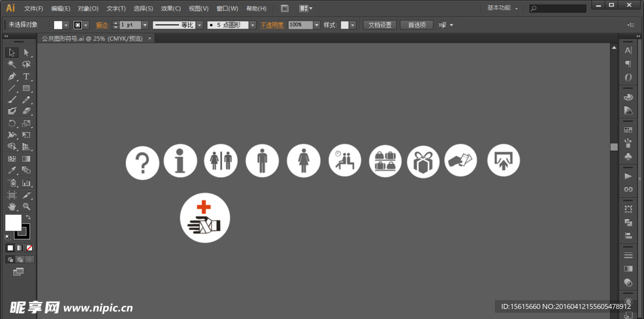Select the Zoom tool
This screenshot has width=644, height=319.
tap(26, 206)
